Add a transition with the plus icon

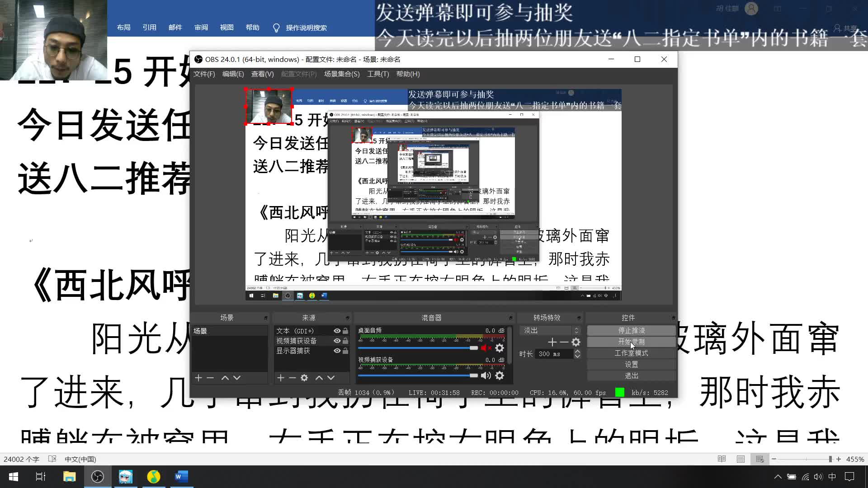(552, 342)
